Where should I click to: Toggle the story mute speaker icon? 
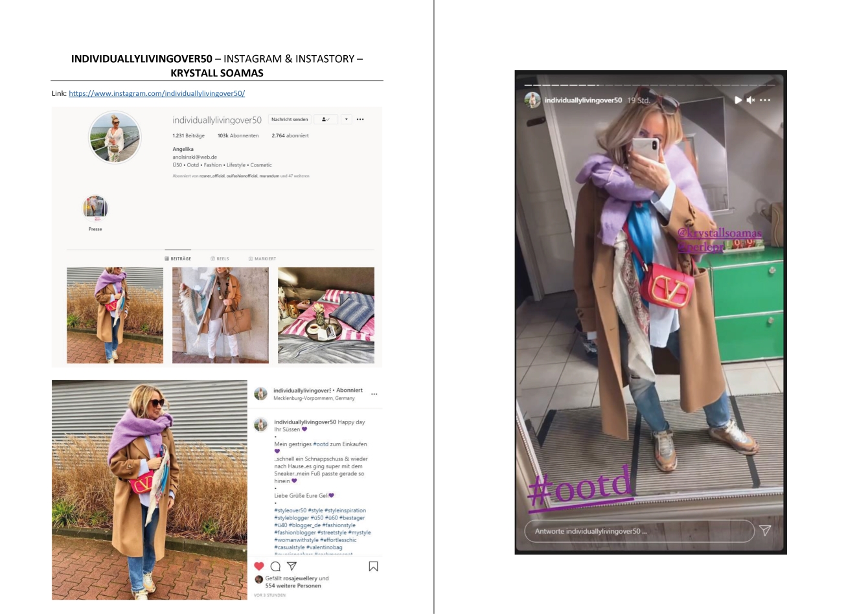(x=751, y=100)
